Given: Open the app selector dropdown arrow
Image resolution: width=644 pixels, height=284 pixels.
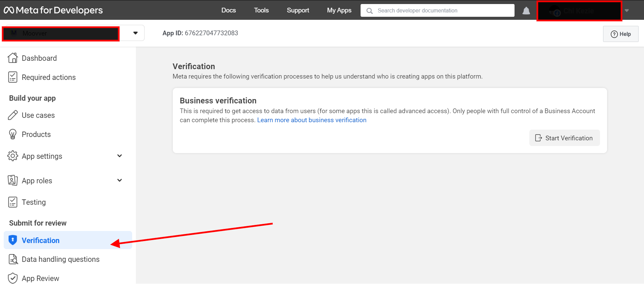Looking at the screenshot, I should (x=136, y=33).
